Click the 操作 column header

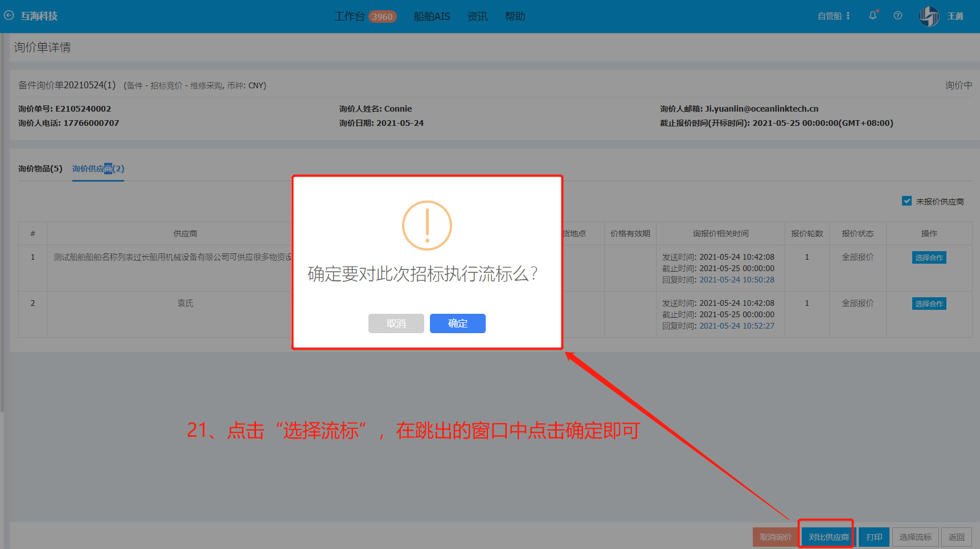tap(929, 233)
